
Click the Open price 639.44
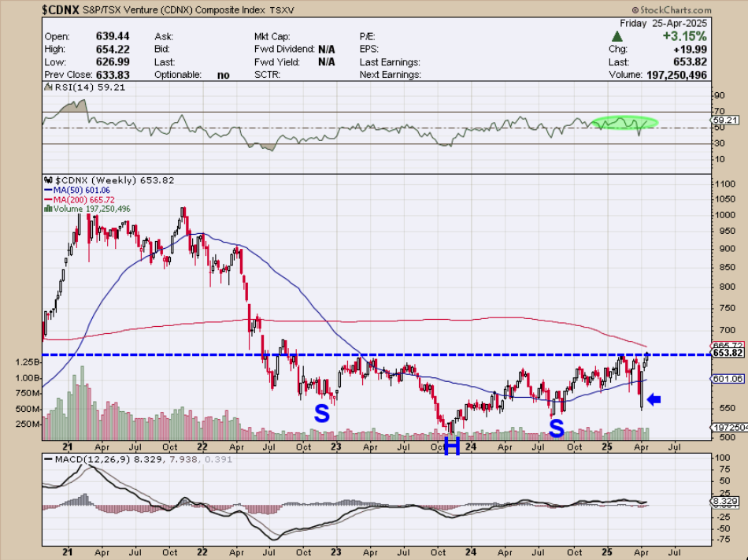point(113,36)
